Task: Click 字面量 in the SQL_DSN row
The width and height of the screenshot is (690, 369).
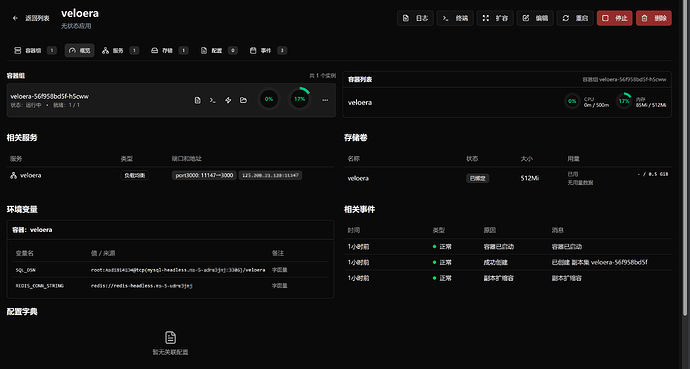Action: point(279,270)
